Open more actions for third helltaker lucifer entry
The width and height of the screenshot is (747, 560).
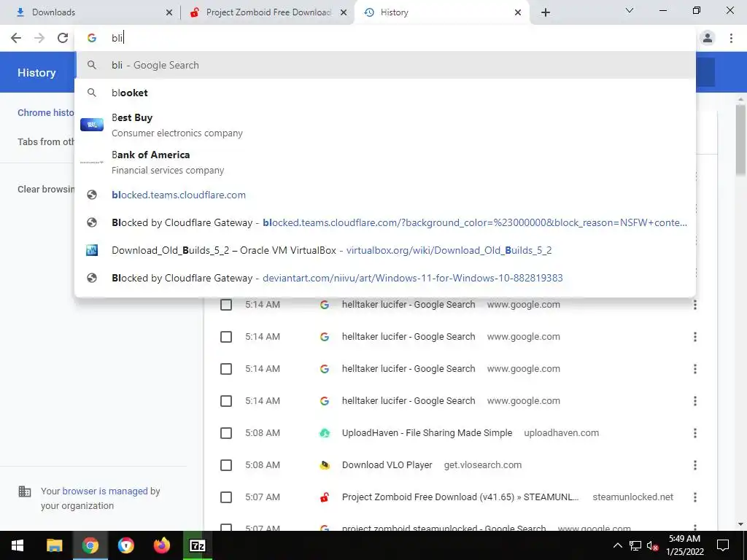pyautogui.click(x=695, y=369)
